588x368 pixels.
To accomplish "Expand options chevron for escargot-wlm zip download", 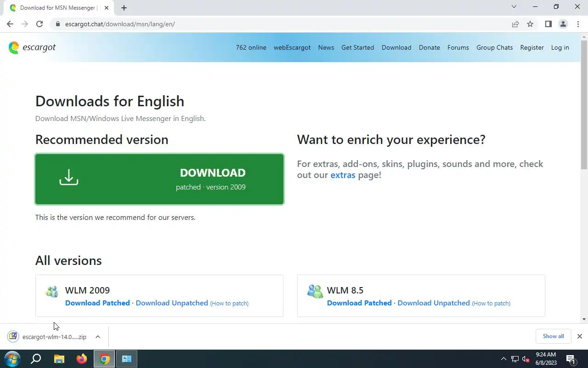I will [98, 337].
